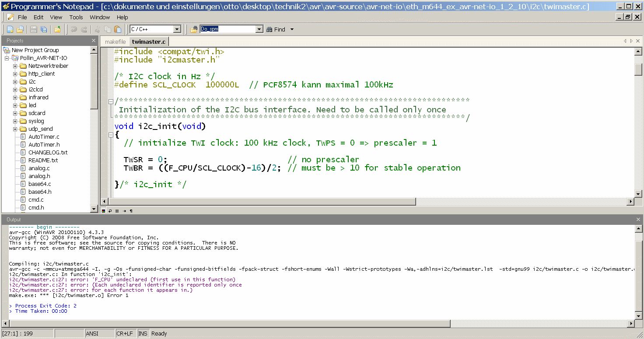Switch to the makefile tab
Viewport: 644px width, 339px height.
[115, 42]
